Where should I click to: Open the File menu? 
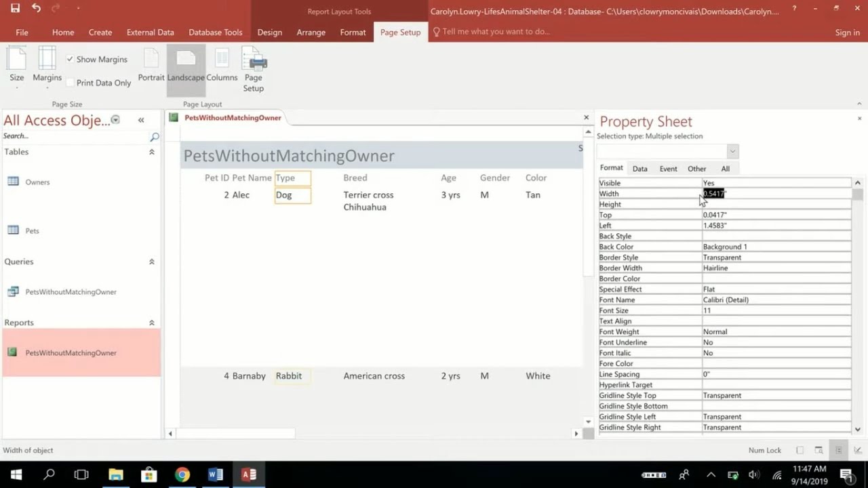point(22,32)
